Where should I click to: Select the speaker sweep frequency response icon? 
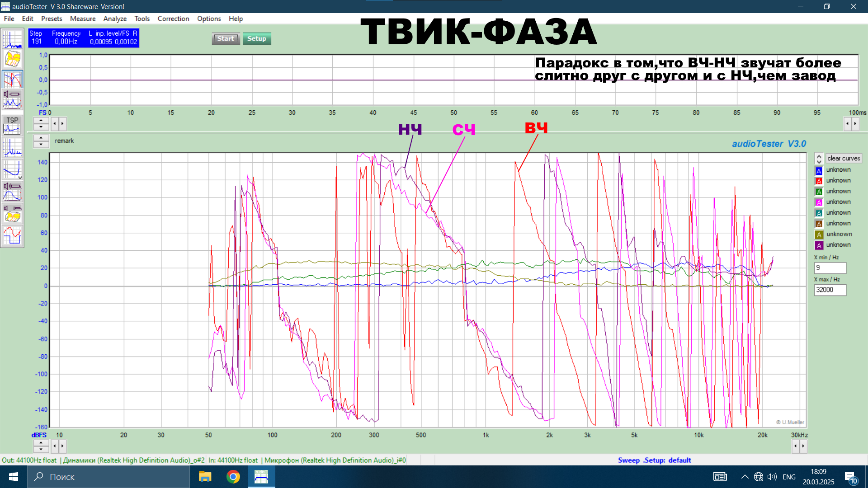point(12,191)
